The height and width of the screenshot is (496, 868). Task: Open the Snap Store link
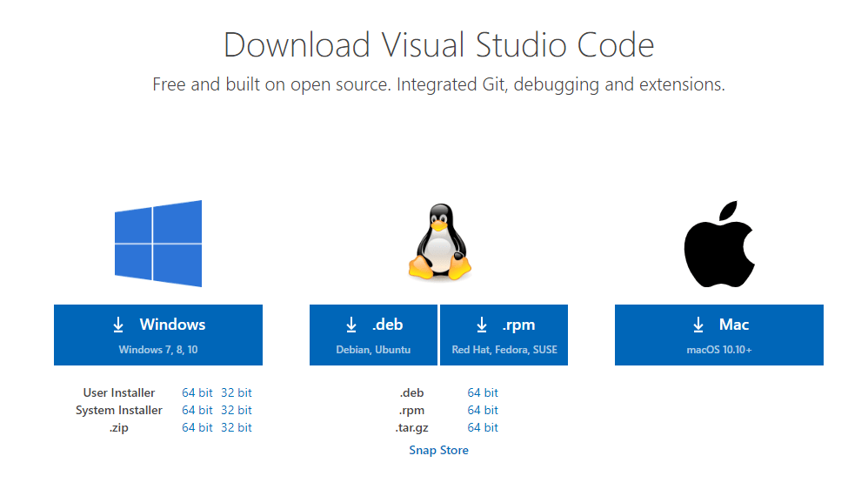point(438,450)
